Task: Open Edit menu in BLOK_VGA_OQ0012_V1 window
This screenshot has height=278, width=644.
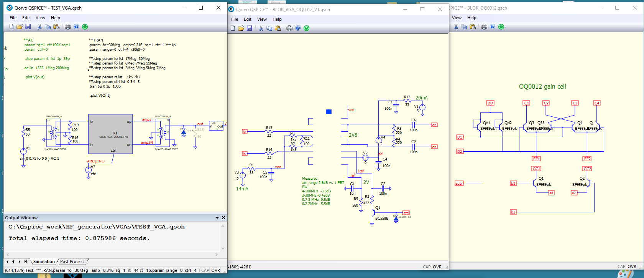Action: click(248, 19)
